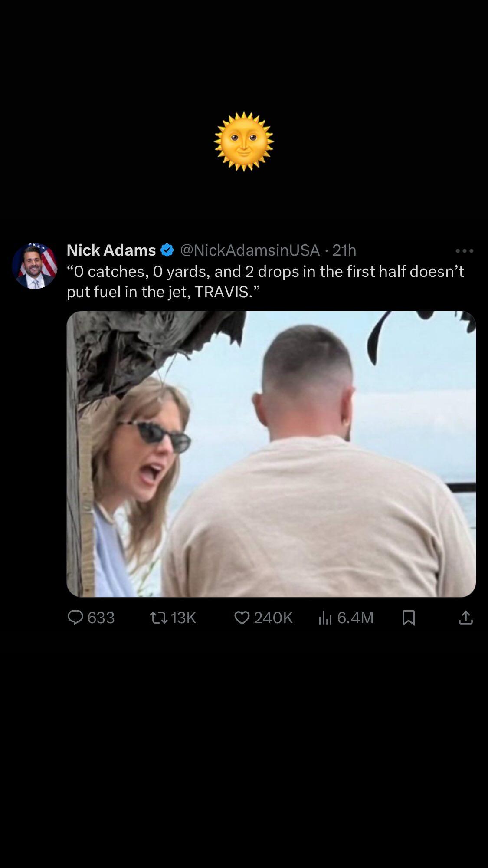Screen dimensions: 488x868
Task: Tap the 21h timestamp
Action: [344, 250]
